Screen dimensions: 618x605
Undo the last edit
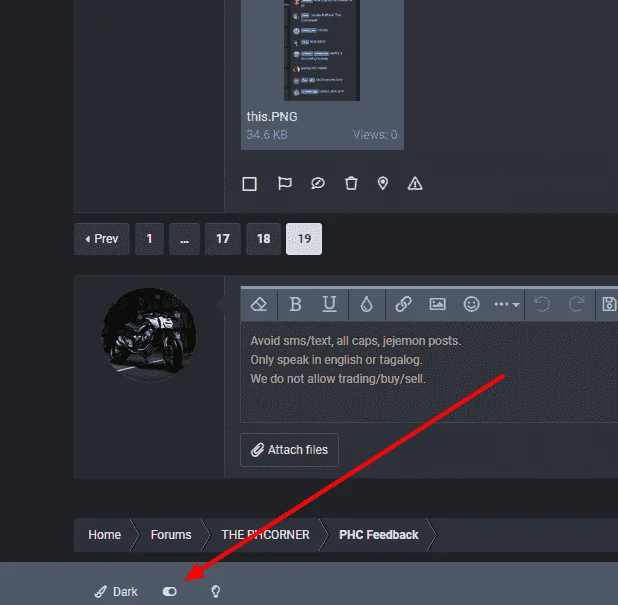(x=542, y=304)
